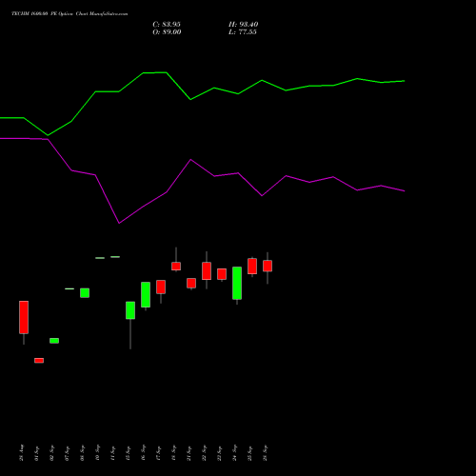Click the 17 Sep date label
This screenshot has height=476, width=476.
coord(158,453)
